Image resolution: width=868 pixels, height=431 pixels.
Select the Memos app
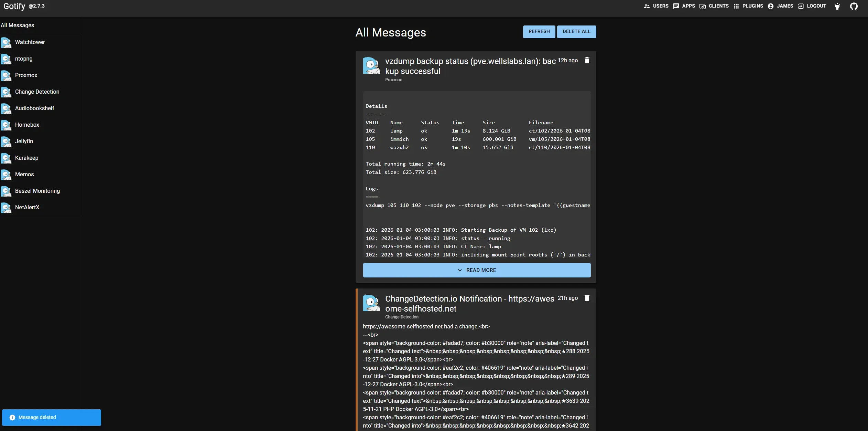[40, 175]
